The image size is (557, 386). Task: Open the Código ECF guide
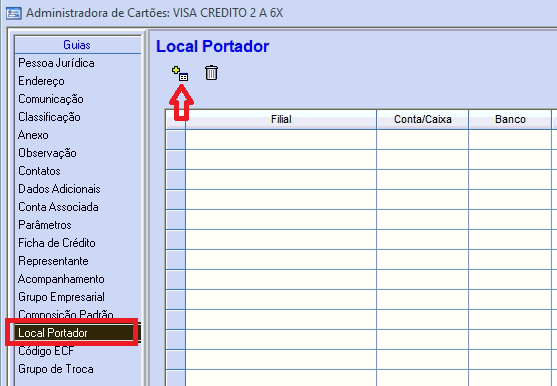46,351
